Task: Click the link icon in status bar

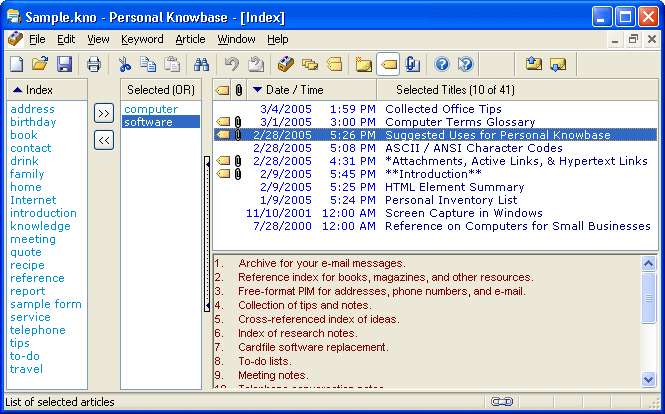Action: coord(502,402)
